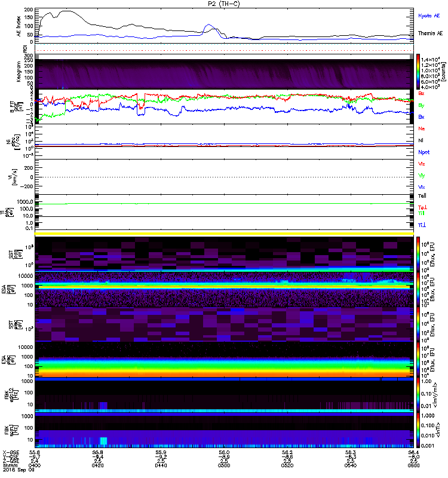Click the FBK magnetic nT color bar

click(x=418, y=430)
